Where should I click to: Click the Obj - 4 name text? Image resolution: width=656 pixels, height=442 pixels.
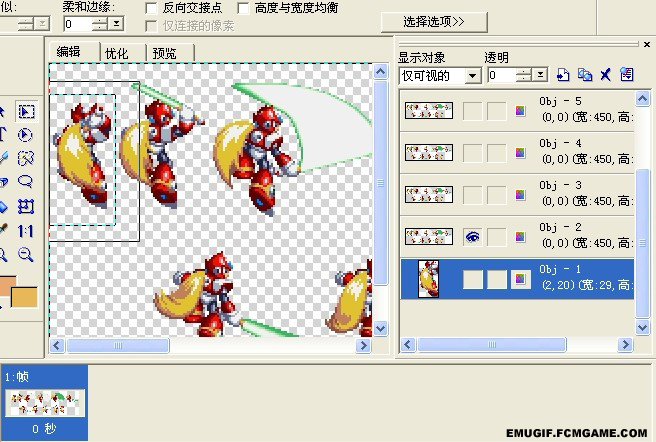pos(560,143)
